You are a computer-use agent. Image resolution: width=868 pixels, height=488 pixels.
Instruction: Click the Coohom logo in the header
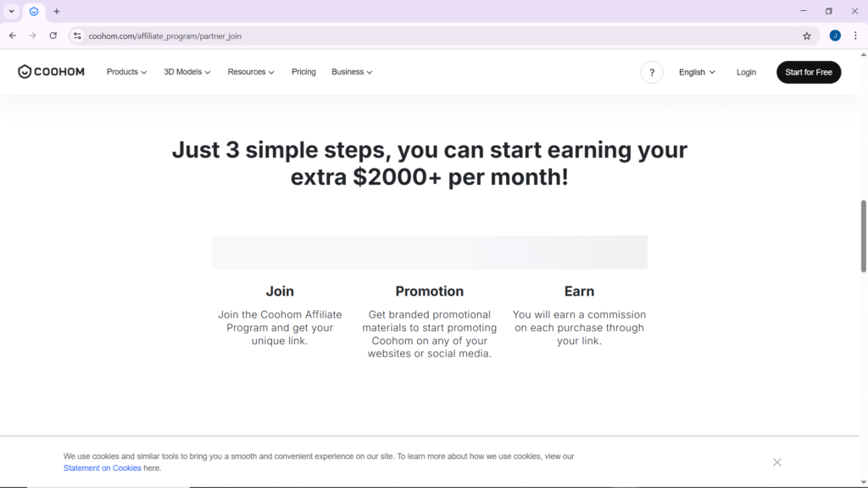click(51, 72)
